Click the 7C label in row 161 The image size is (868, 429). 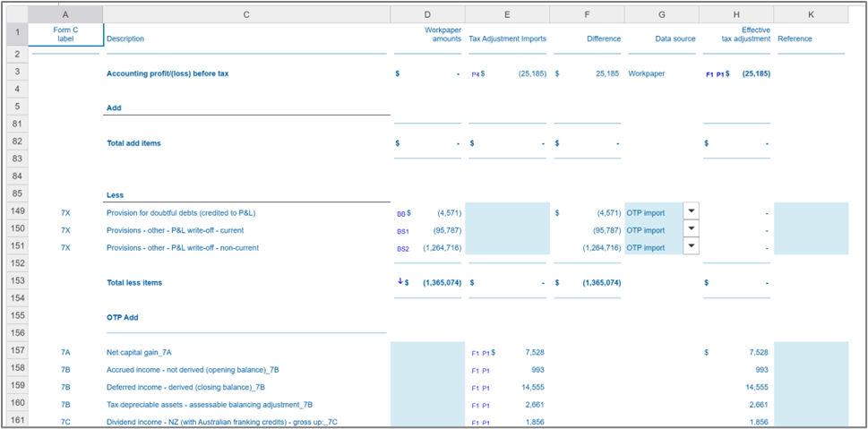click(65, 422)
